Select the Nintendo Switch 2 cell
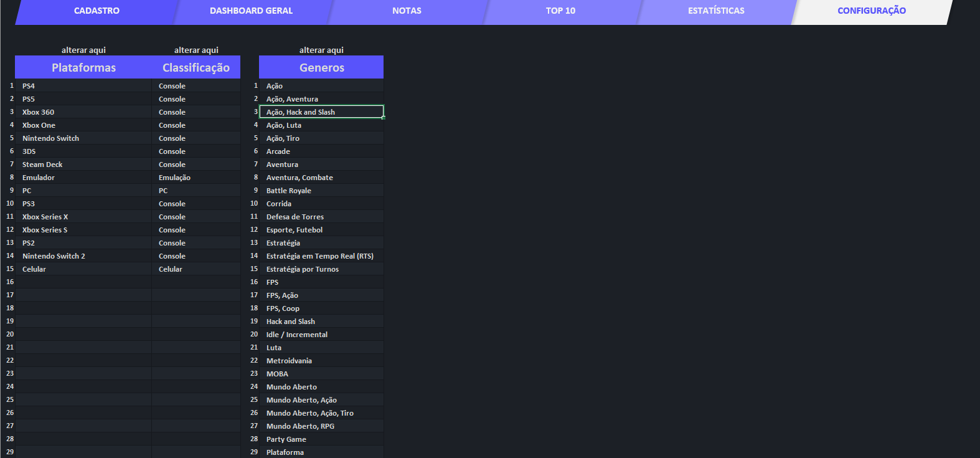 click(x=83, y=256)
